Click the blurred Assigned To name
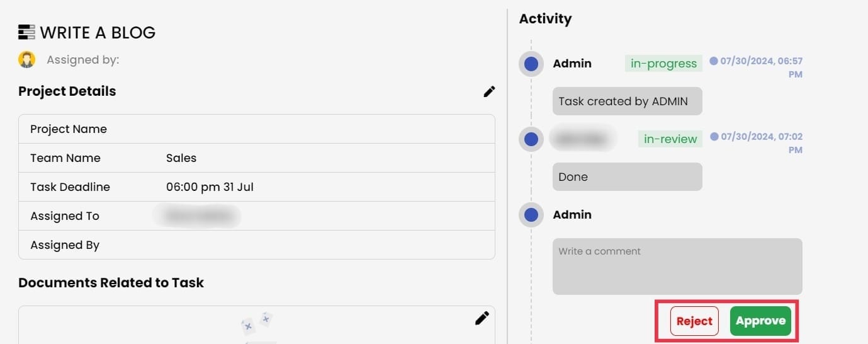Viewport: 868px width, 344px height. pyautogui.click(x=197, y=216)
